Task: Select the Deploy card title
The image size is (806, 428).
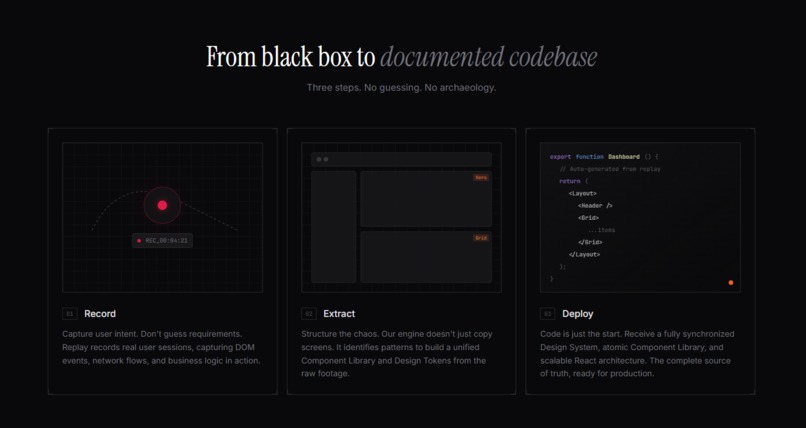Action: click(x=578, y=313)
